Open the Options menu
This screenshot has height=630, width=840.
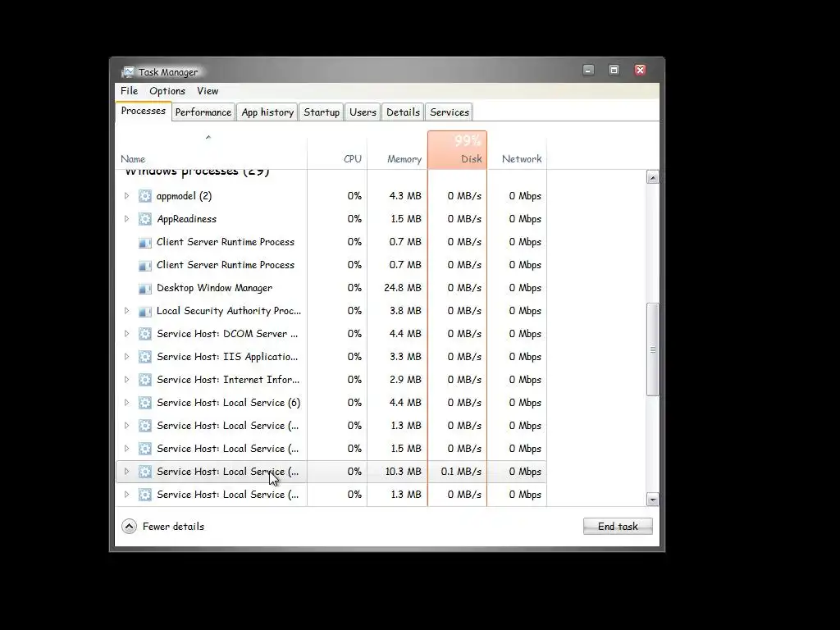[x=167, y=91]
